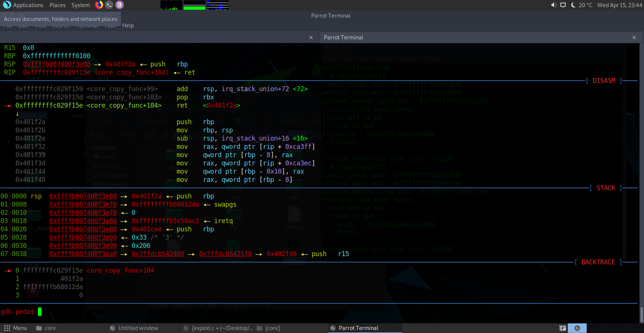Image resolution: width=644 pixels, height=333 pixels.
Task: Click the swapgs gadget address 0xffffffffb68012da
Action: coord(165,204)
